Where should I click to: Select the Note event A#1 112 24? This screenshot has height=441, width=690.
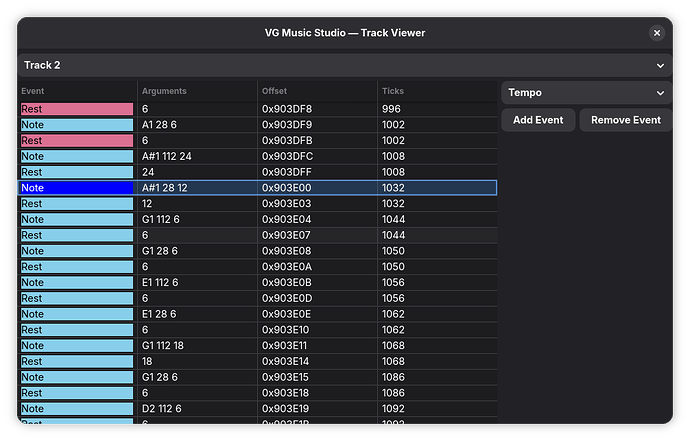coord(77,157)
